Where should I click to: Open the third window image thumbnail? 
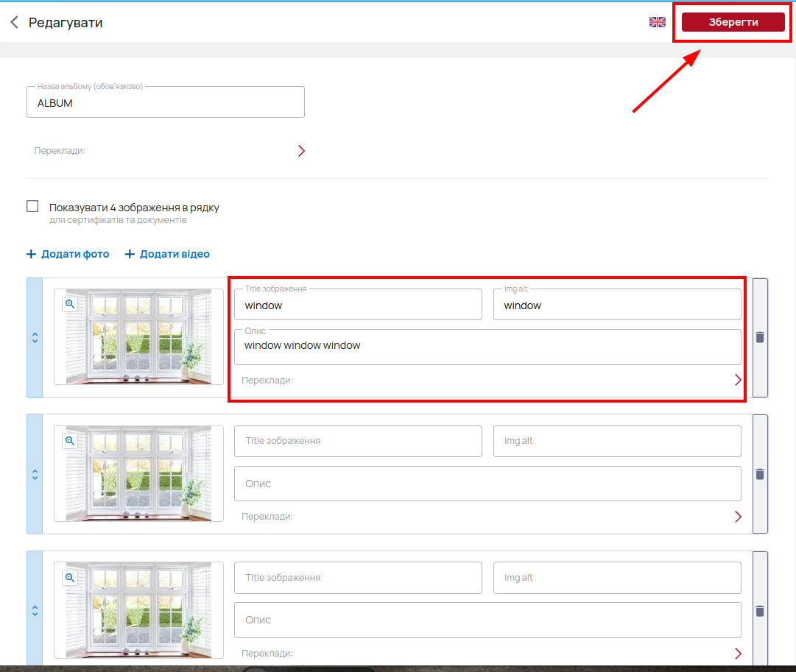point(138,610)
